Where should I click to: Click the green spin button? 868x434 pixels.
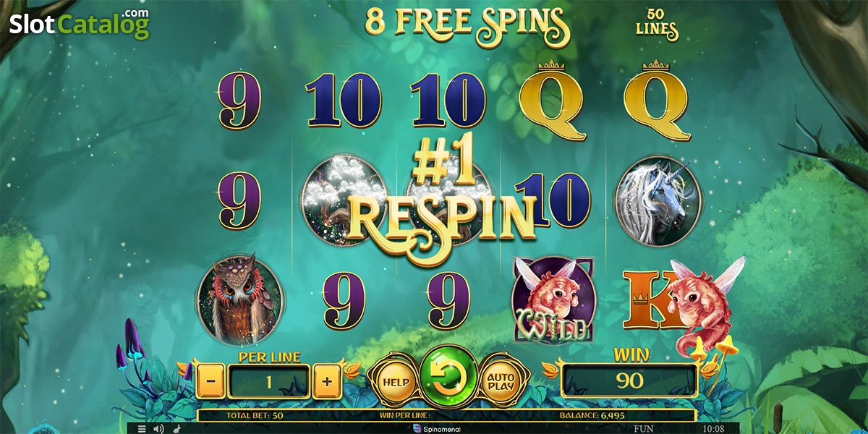point(448,377)
